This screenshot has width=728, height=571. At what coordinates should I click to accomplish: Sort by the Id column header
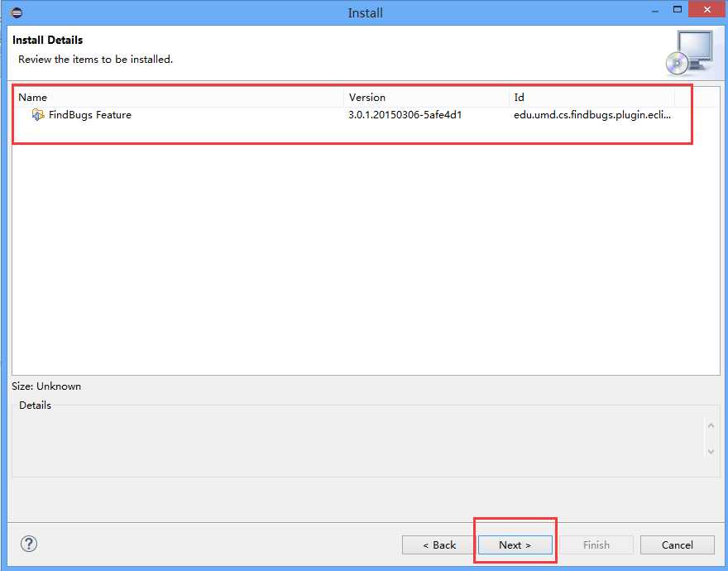click(x=591, y=97)
